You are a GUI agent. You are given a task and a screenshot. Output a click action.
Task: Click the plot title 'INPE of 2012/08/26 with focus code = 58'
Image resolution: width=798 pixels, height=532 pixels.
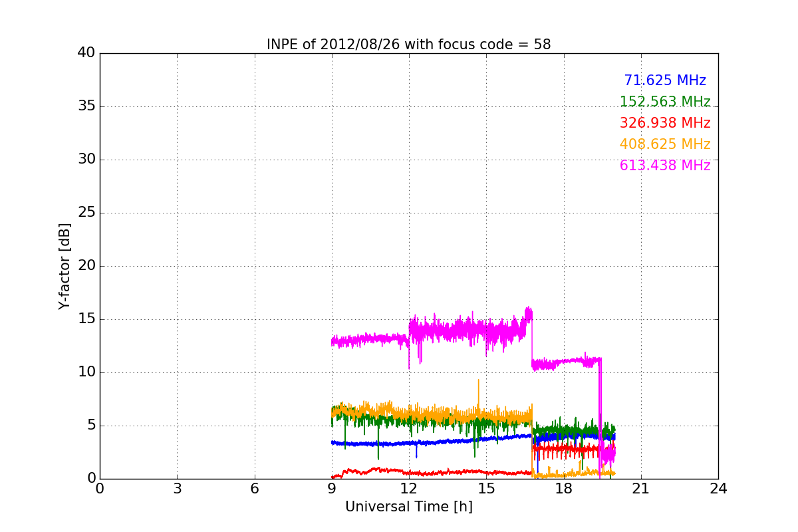[x=408, y=45]
